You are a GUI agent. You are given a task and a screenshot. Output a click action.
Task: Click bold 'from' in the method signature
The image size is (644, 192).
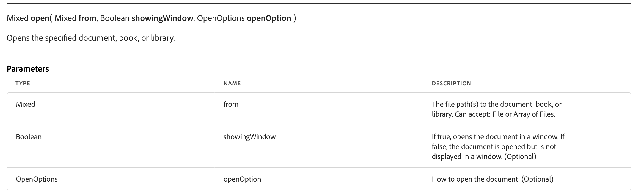87,18
